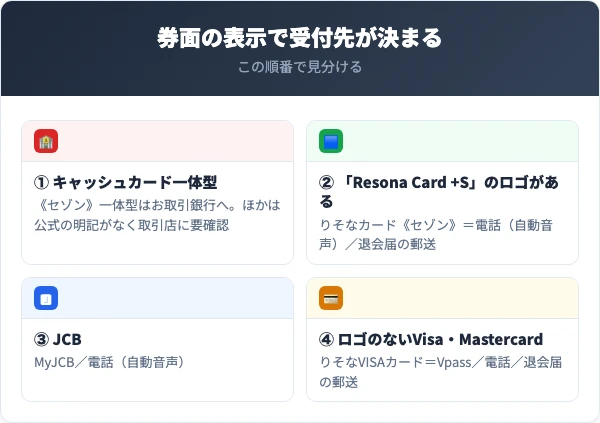600x423 pixels.
Task: Click the green icon with blue square
Action: 331,141
